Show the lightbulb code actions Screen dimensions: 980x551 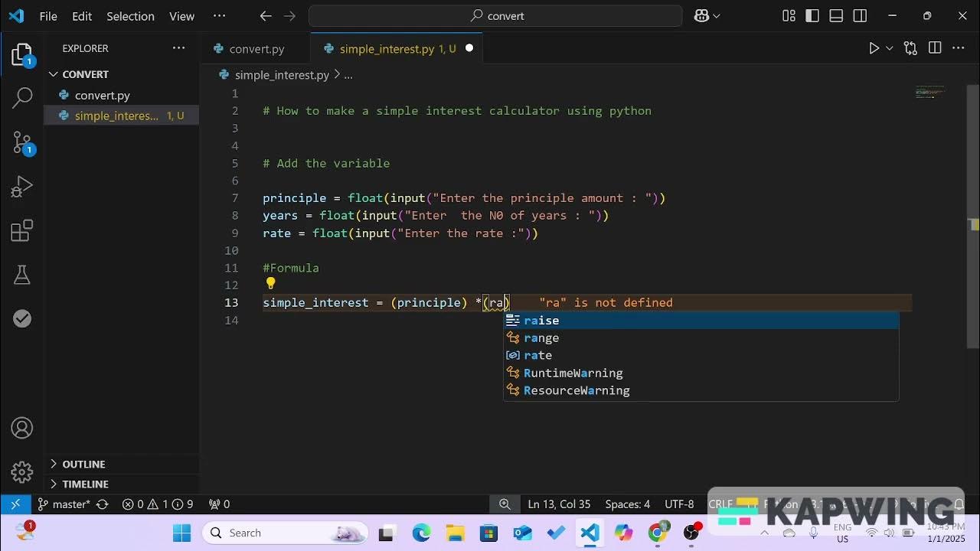click(x=270, y=284)
